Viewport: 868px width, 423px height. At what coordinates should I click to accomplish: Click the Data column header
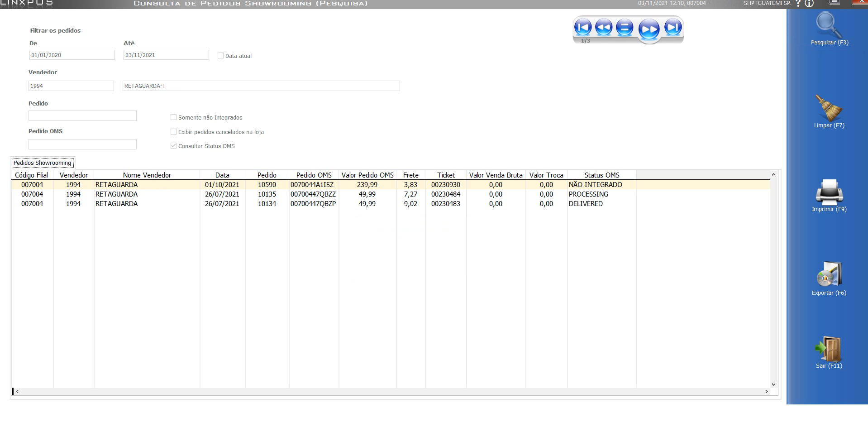(x=222, y=175)
